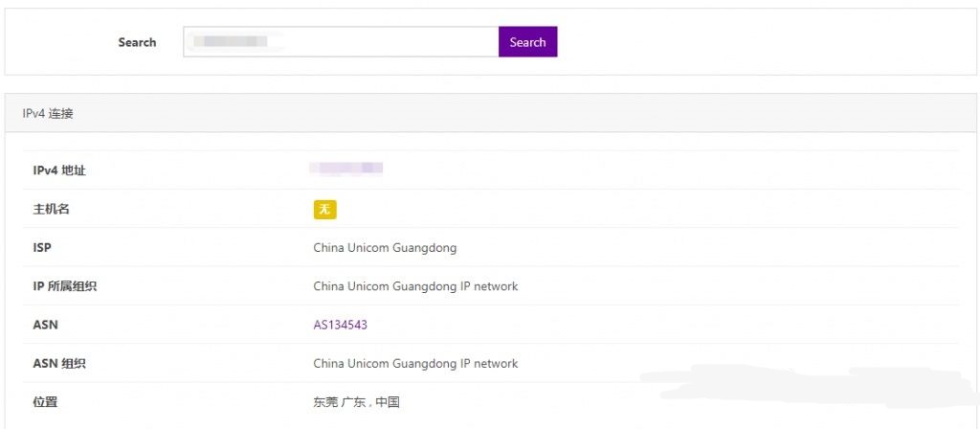Focus the search input field
Image resolution: width=980 pixels, height=429 pixels.
coord(383,42)
